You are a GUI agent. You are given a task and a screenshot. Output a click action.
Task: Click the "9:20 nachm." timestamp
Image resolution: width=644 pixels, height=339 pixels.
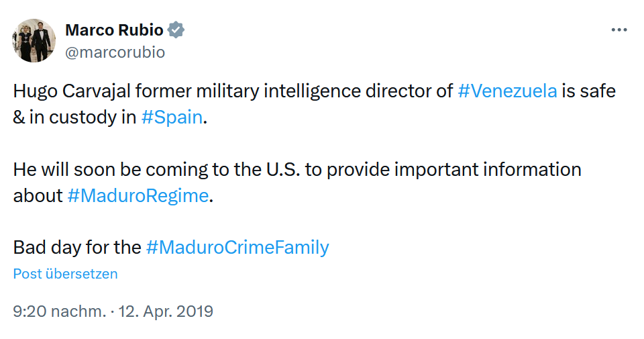click(60, 311)
